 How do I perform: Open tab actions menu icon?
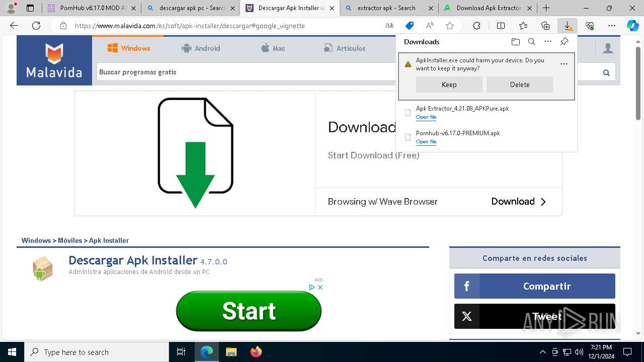[30, 8]
